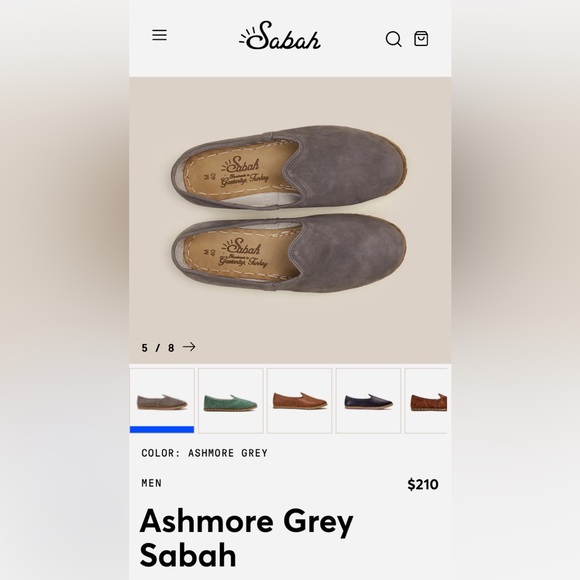Open the shopping bag cart icon

tap(421, 38)
